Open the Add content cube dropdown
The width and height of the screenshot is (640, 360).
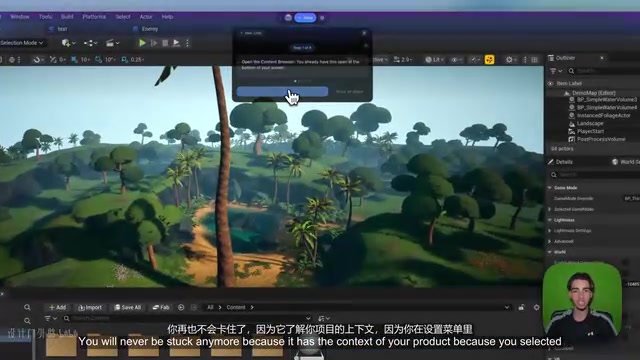[x=68, y=43]
